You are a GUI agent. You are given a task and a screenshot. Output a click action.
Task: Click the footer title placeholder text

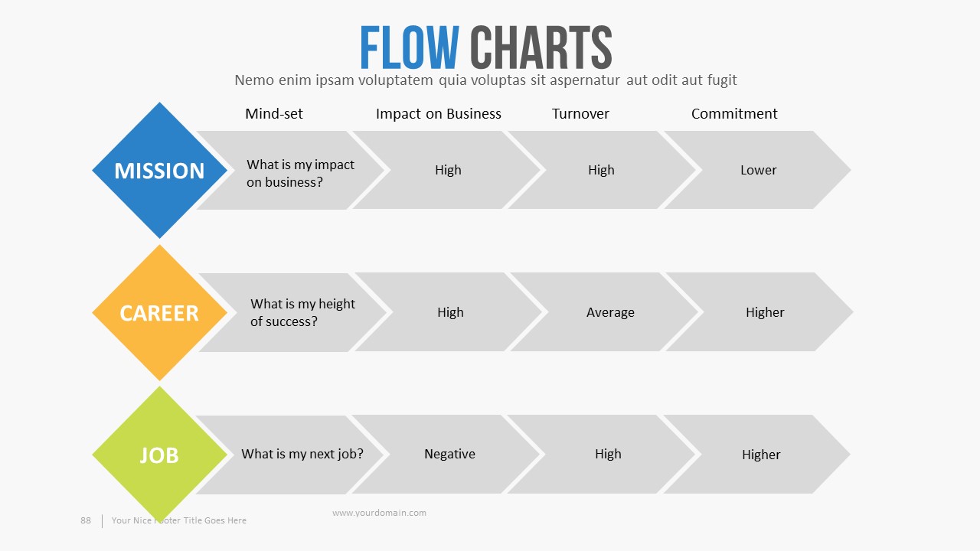coord(179,520)
